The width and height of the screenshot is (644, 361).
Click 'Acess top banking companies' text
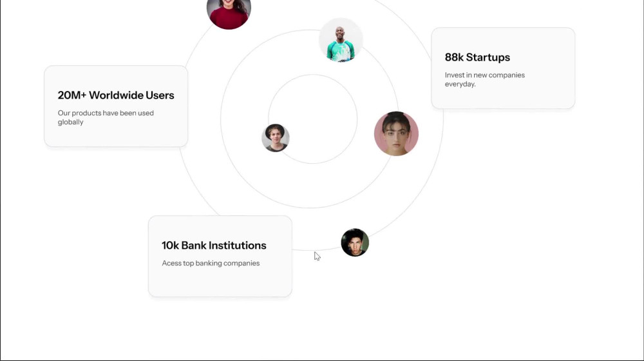pos(211,263)
